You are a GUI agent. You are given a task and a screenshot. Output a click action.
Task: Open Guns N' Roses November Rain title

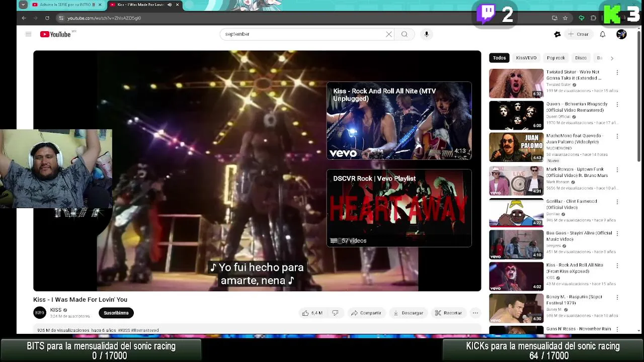579,329
